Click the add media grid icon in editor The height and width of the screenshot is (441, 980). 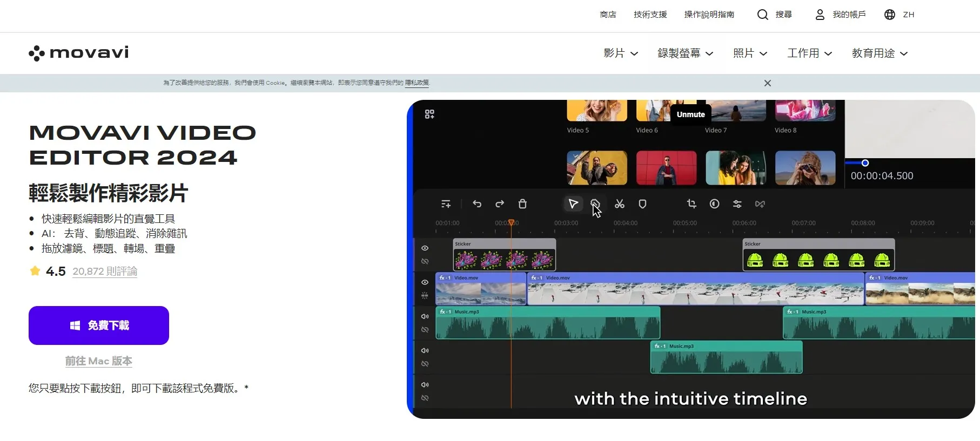(x=429, y=114)
